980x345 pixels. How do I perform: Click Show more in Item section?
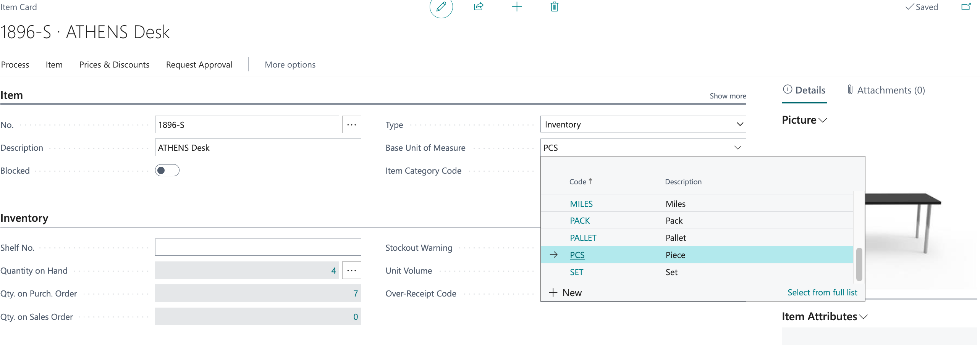tap(728, 96)
